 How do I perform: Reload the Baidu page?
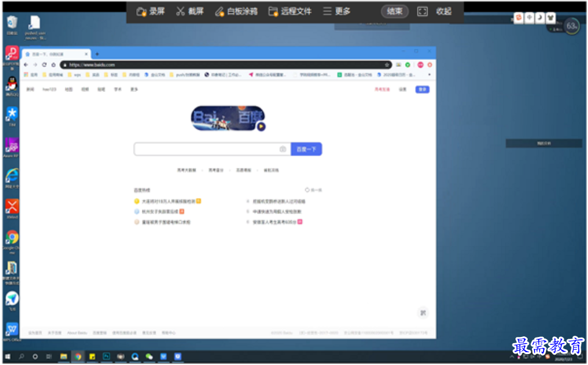point(44,65)
